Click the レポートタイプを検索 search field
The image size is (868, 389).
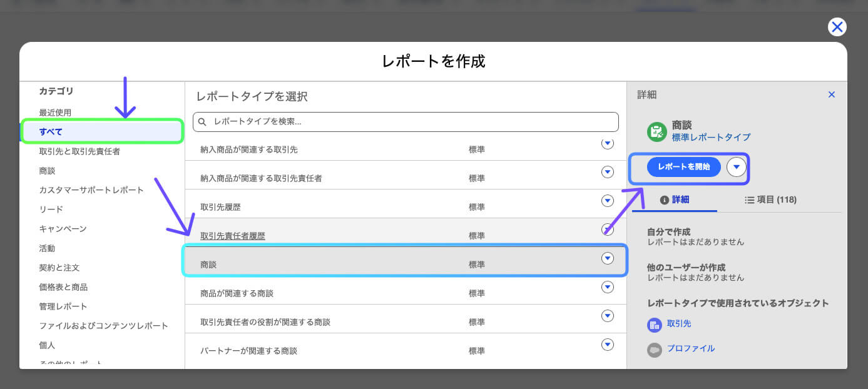(406, 122)
